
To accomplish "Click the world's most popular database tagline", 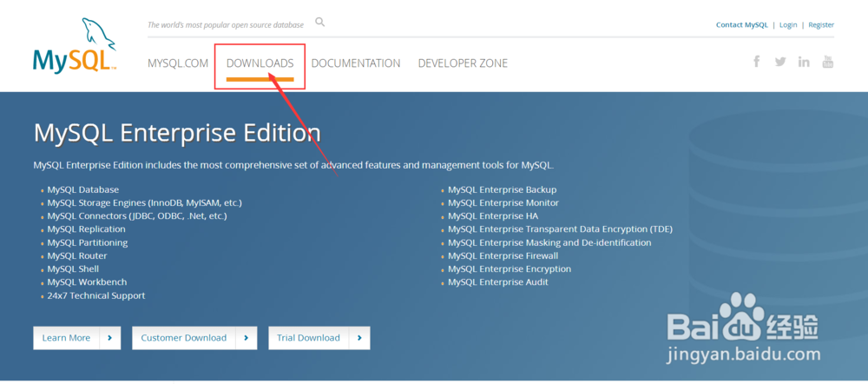I will [x=226, y=25].
